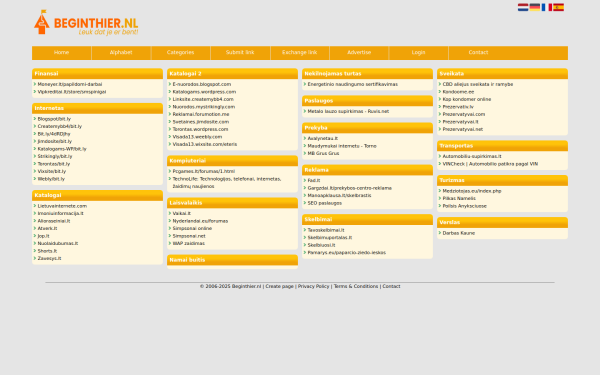
Task: Open Pcgames.lt/forumas/1.html link
Action: (x=204, y=171)
